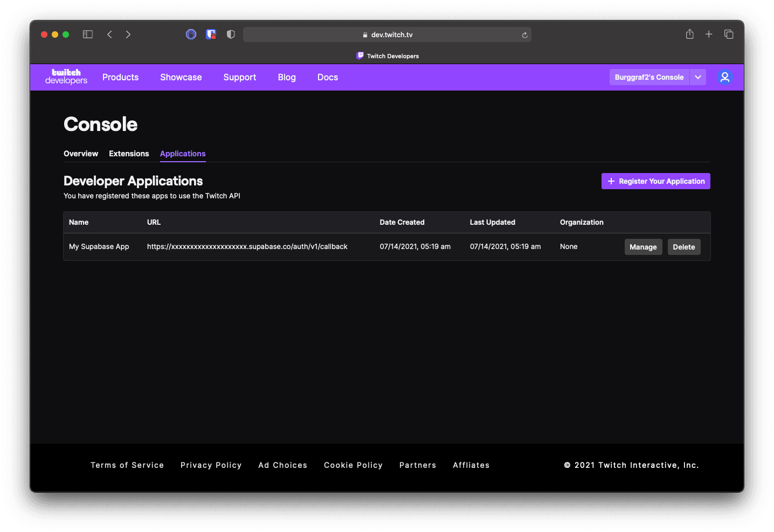
Task: Open a new tab with plus icon
Action: point(709,34)
